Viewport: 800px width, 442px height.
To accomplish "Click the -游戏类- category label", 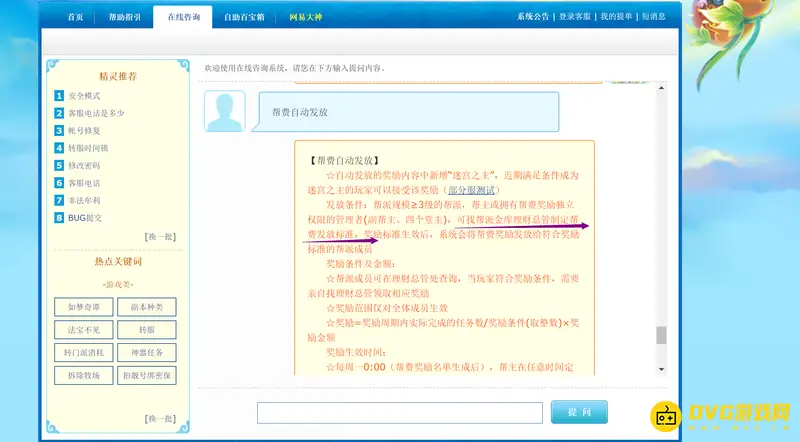I will [118, 285].
